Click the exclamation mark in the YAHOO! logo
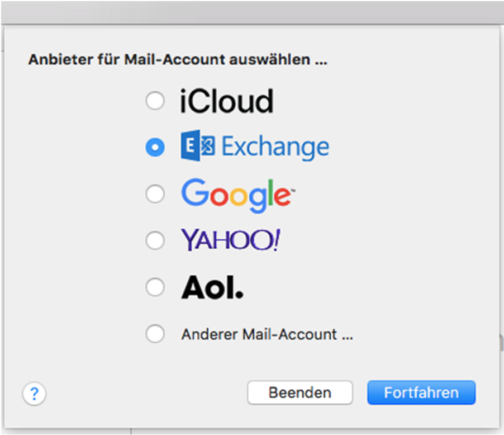Screen dimensions: 504x435 tap(276, 240)
